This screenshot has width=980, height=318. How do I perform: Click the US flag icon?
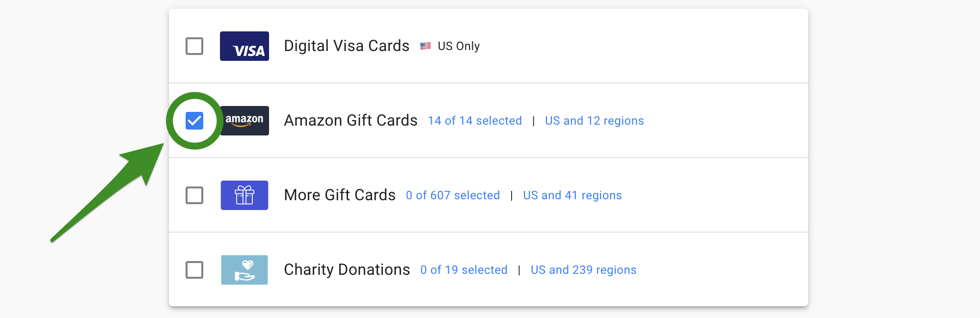coord(426,46)
